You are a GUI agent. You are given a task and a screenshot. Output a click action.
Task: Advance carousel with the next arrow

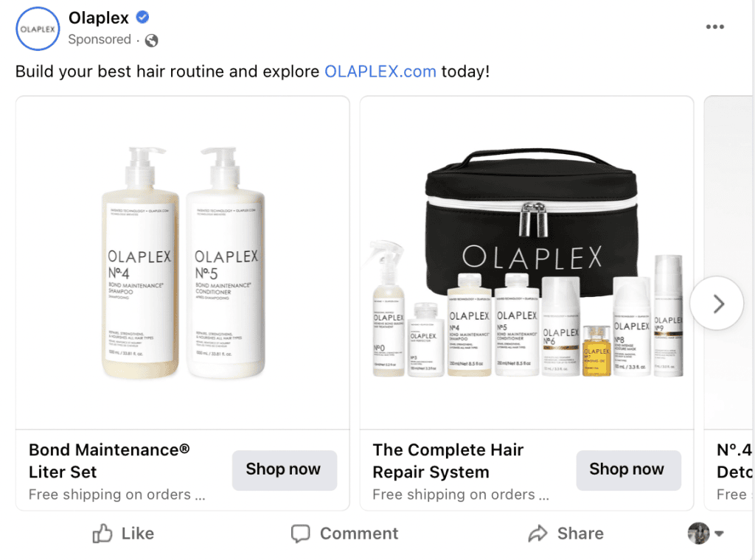point(717,304)
